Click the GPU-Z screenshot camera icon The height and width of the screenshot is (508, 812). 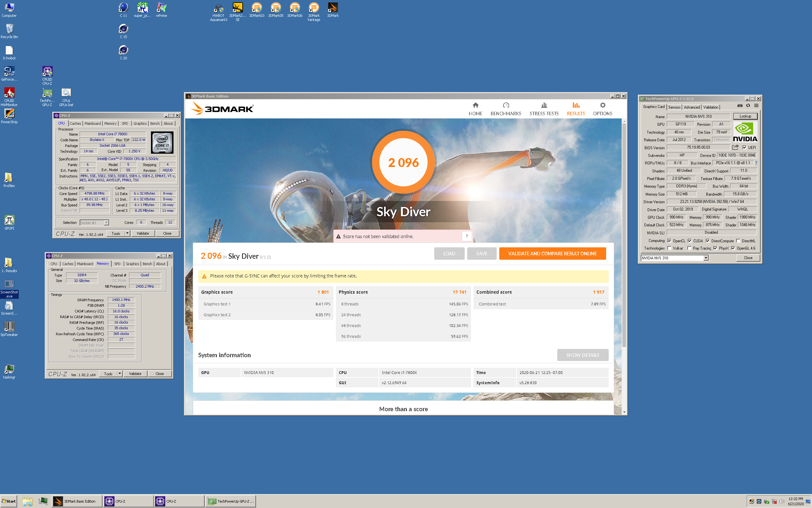pos(740,105)
